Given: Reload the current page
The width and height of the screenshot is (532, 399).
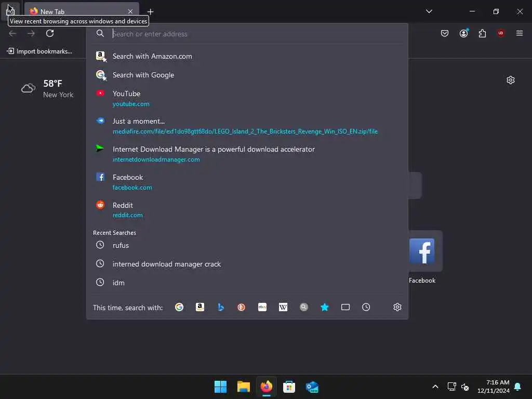Looking at the screenshot, I should click(50, 33).
